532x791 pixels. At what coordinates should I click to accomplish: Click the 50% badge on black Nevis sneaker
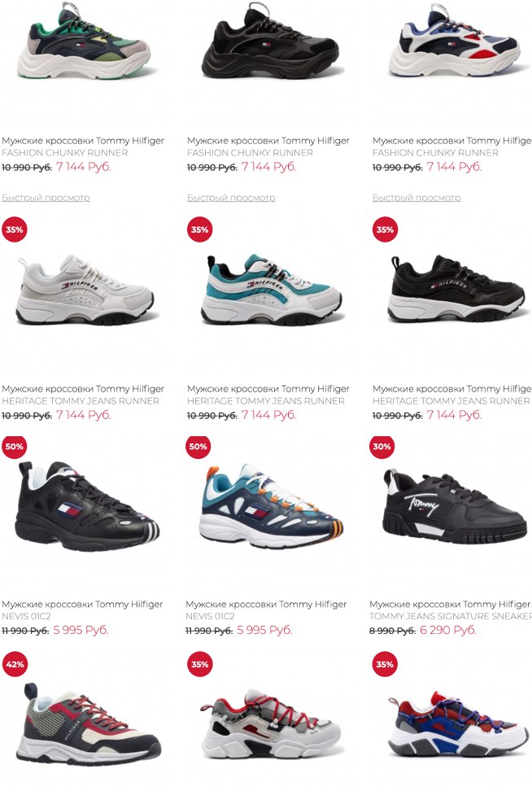tap(15, 446)
